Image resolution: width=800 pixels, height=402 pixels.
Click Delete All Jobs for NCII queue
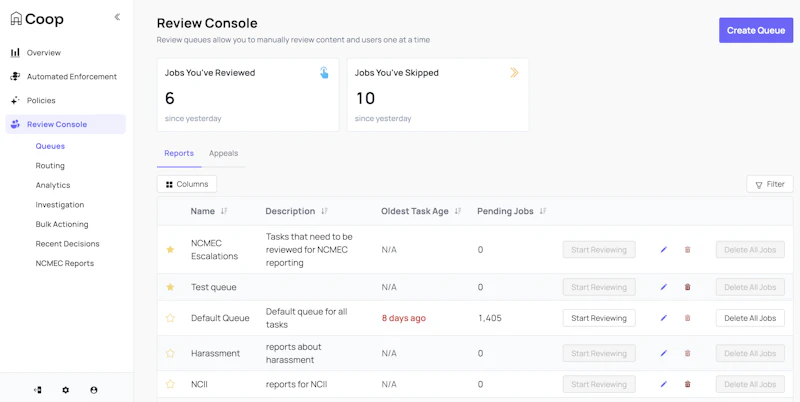pos(750,384)
